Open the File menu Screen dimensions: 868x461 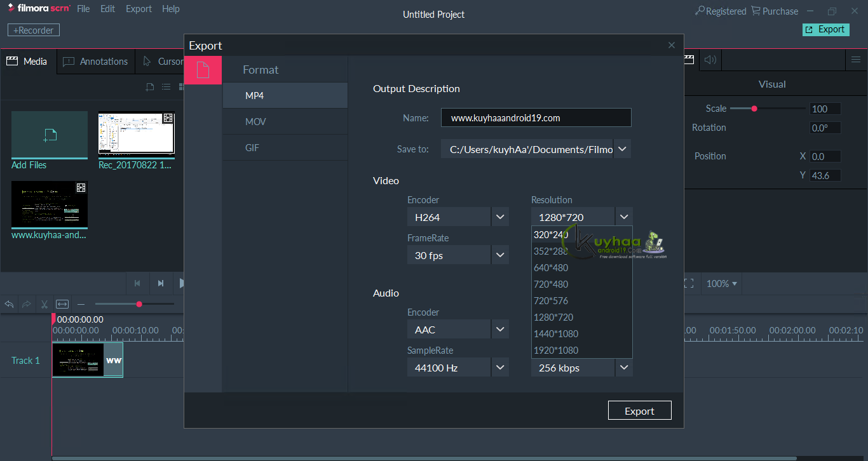click(83, 9)
